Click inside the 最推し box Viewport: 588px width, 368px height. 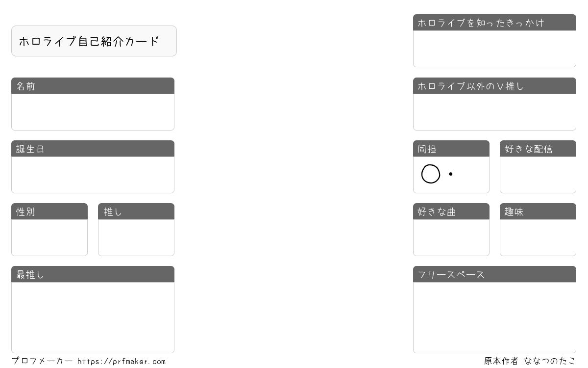click(93, 317)
